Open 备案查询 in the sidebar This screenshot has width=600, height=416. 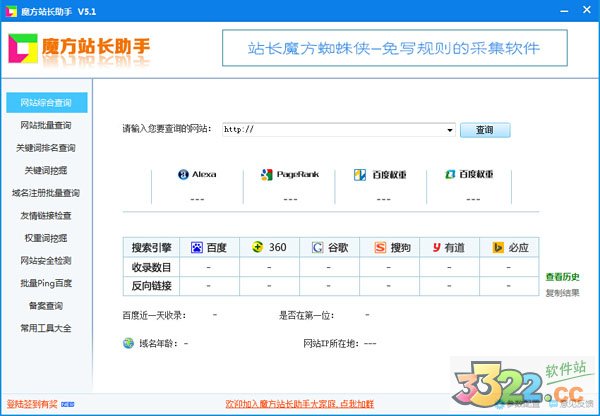click(46, 305)
